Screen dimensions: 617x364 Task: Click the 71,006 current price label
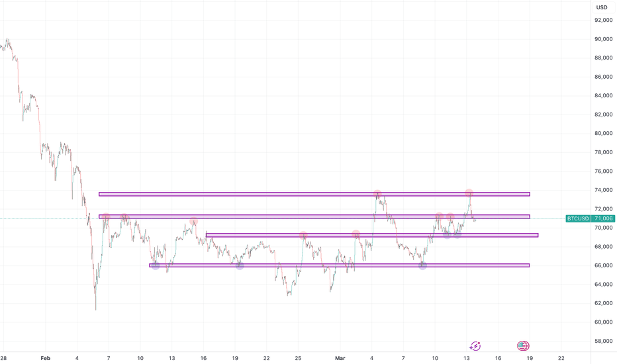tap(603, 218)
